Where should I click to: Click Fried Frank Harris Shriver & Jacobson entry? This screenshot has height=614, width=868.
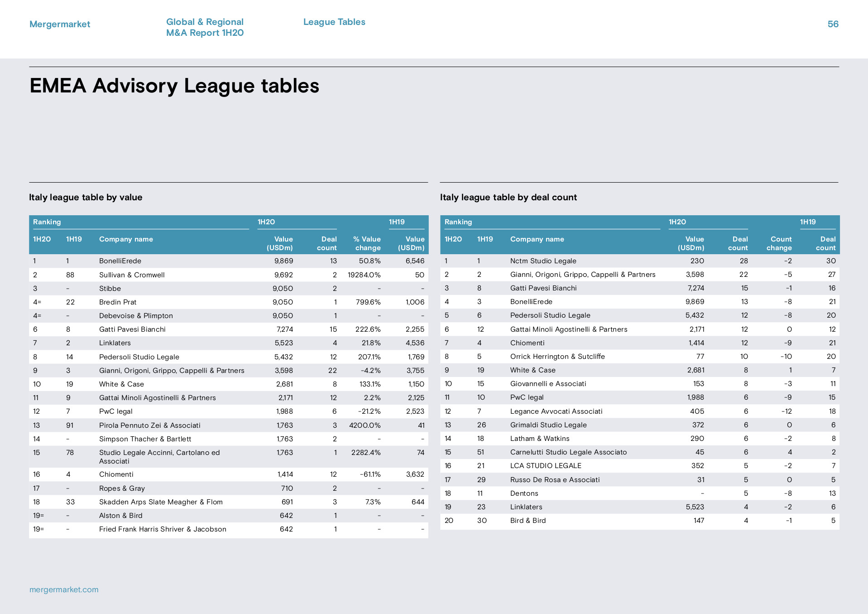point(163,529)
